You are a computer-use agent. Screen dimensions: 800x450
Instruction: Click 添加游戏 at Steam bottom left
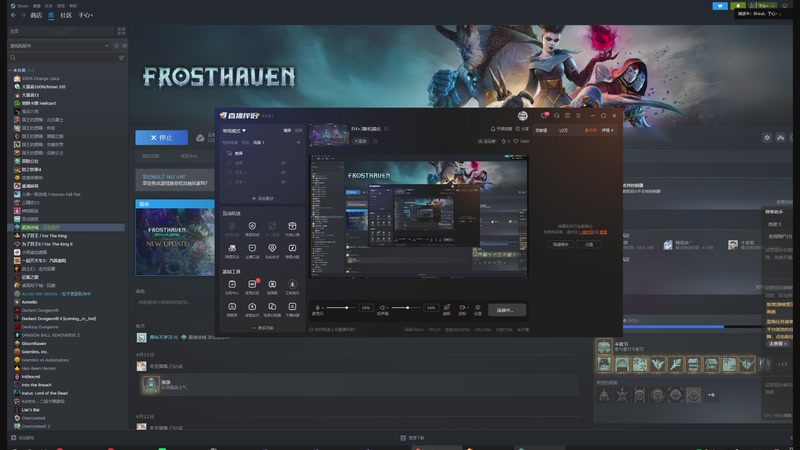click(x=22, y=438)
